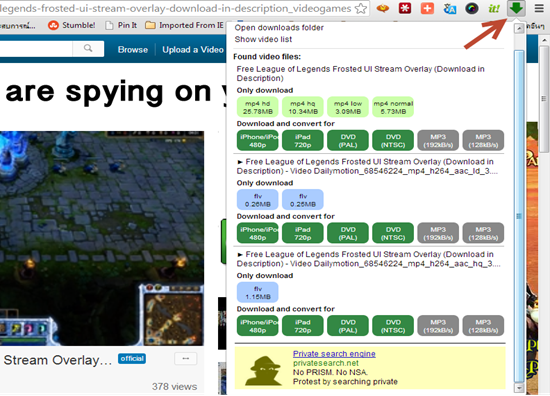Convert first video to DVD (NTSC)
The height and width of the screenshot is (396, 550).
pyautogui.click(x=393, y=141)
